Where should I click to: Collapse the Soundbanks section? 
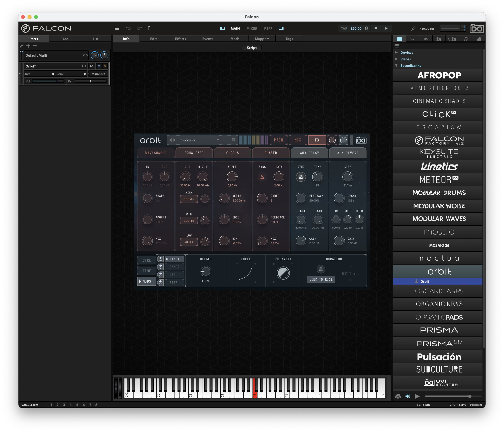(x=396, y=66)
